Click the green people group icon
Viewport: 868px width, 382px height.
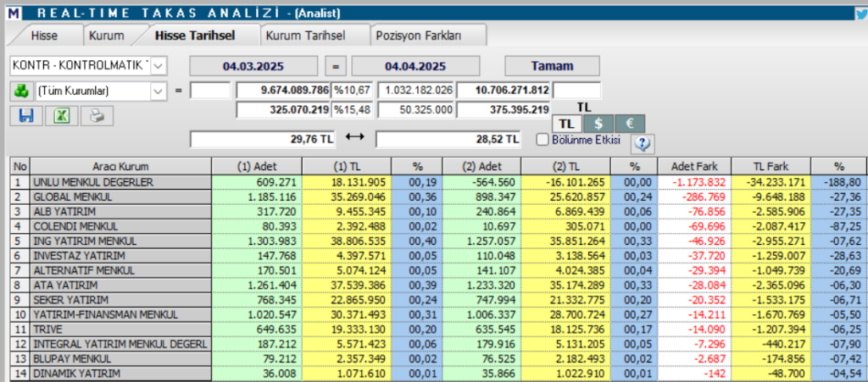(x=20, y=91)
